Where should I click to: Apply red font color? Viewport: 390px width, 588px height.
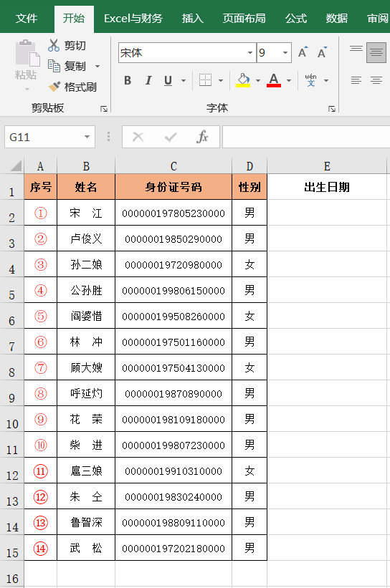click(x=274, y=80)
